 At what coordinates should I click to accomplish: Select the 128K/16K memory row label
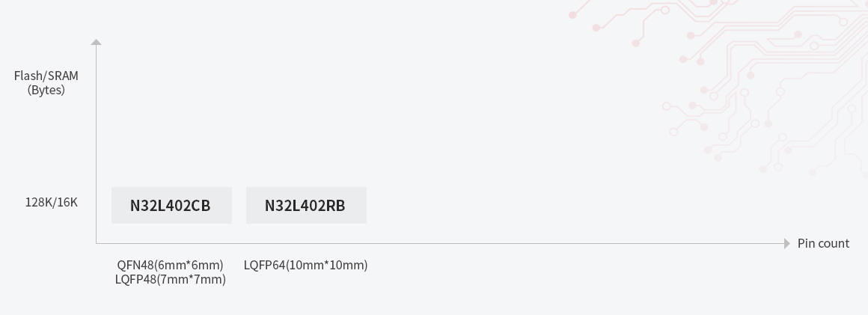click(x=52, y=202)
